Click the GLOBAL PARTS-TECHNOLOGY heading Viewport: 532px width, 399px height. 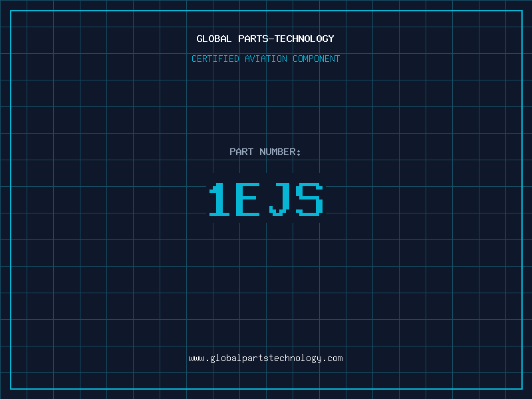265,39
